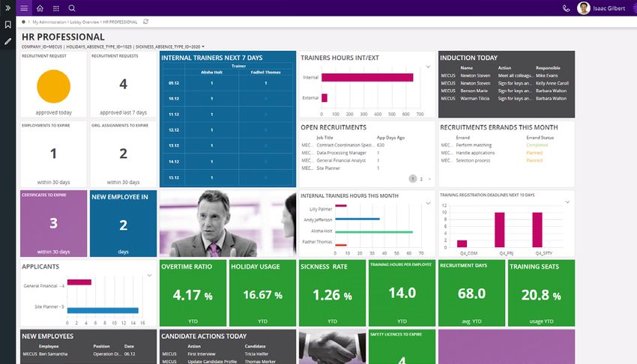Click the yellow approved today indicator
Image resolution: width=637 pixels, height=364 pixels.
pos(54,86)
